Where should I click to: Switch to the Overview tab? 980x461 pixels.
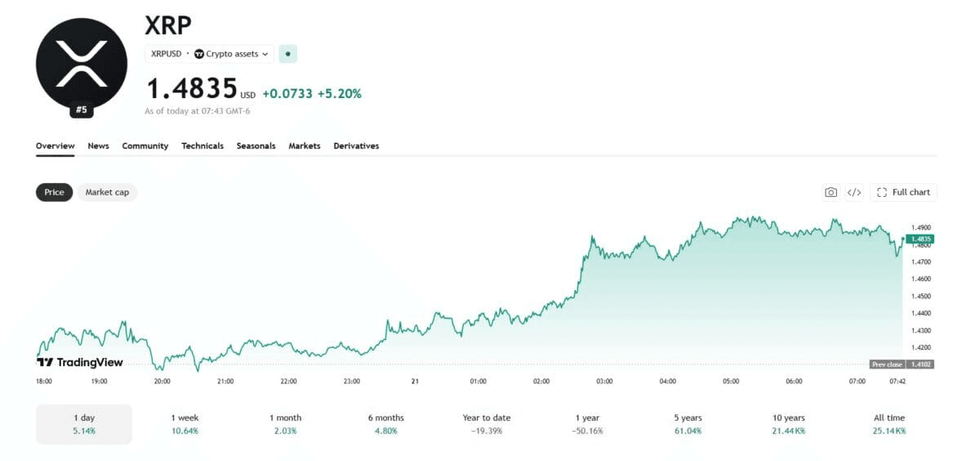[56, 145]
